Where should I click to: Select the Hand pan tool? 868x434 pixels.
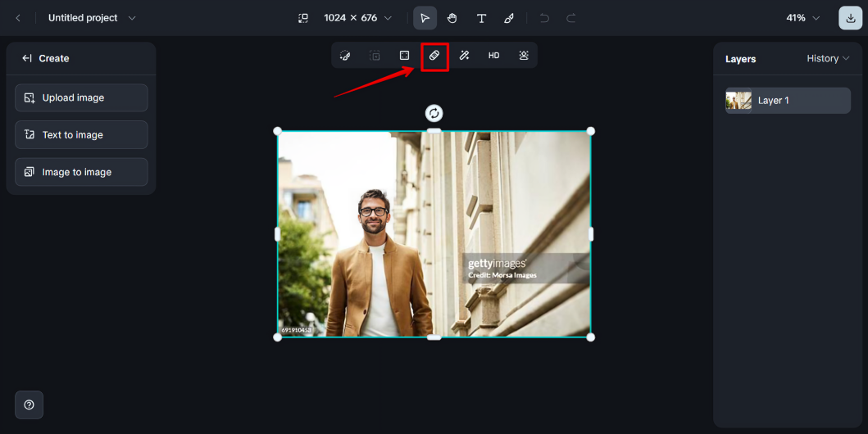452,18
